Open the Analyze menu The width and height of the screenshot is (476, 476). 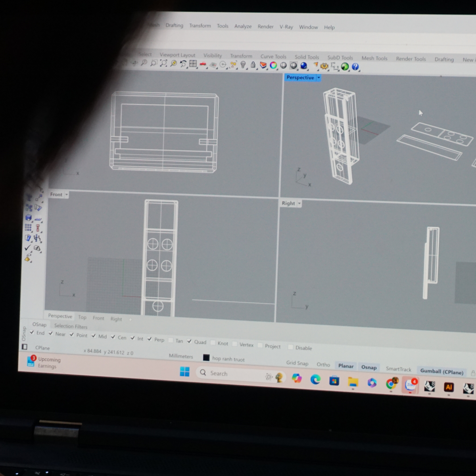pos(243,26)
